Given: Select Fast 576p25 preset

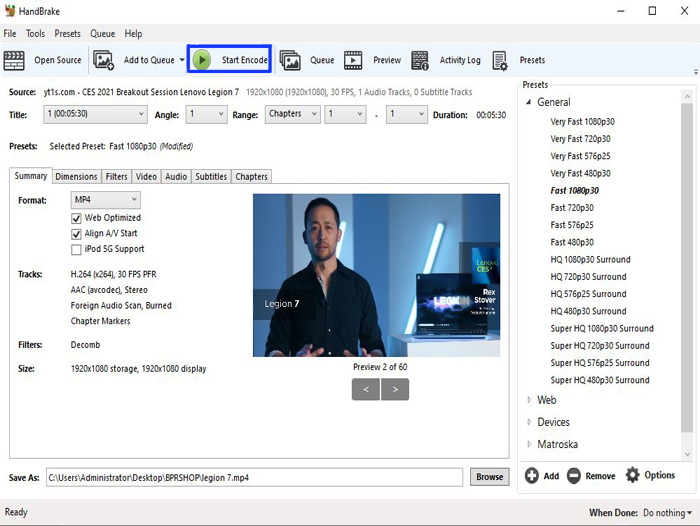Looking at the screenshot, I should click(x=572, y=225).
